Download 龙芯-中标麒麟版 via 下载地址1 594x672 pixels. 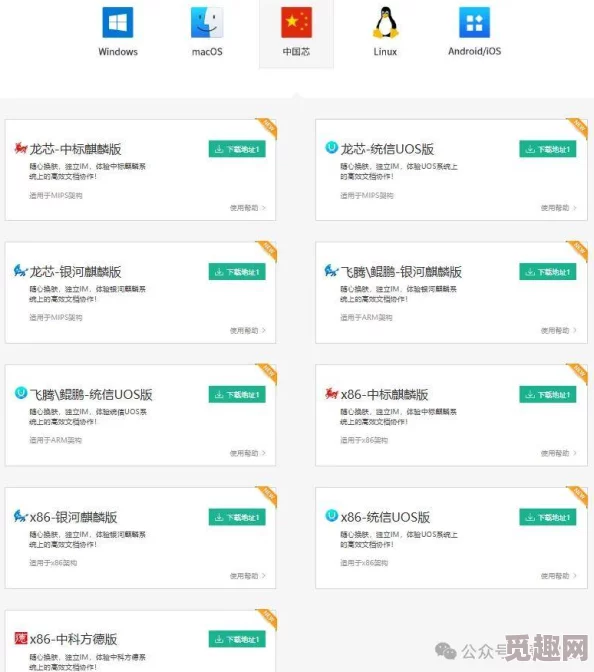[x=237, y=149]
